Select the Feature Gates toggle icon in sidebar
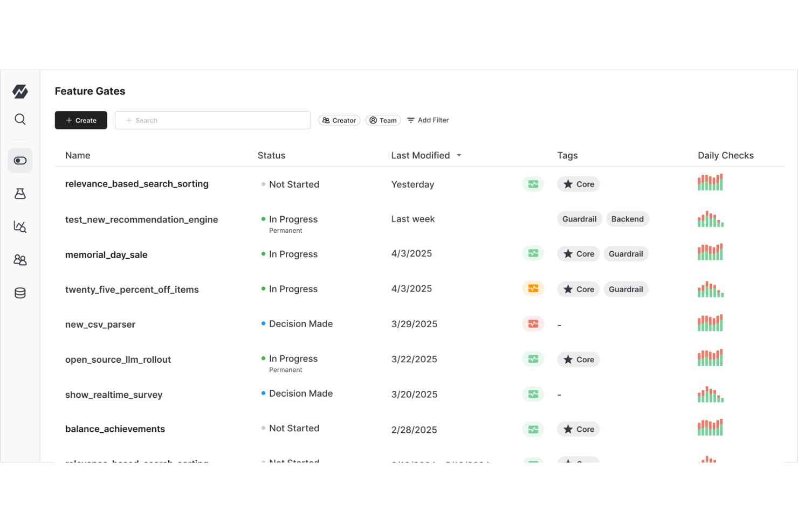798x532 pixels. 20,161
